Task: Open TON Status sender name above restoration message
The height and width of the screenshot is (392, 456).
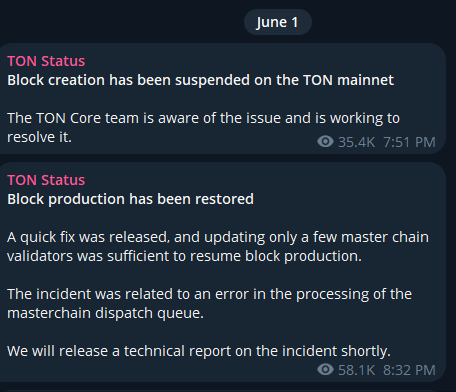Action: pos(46,180)
